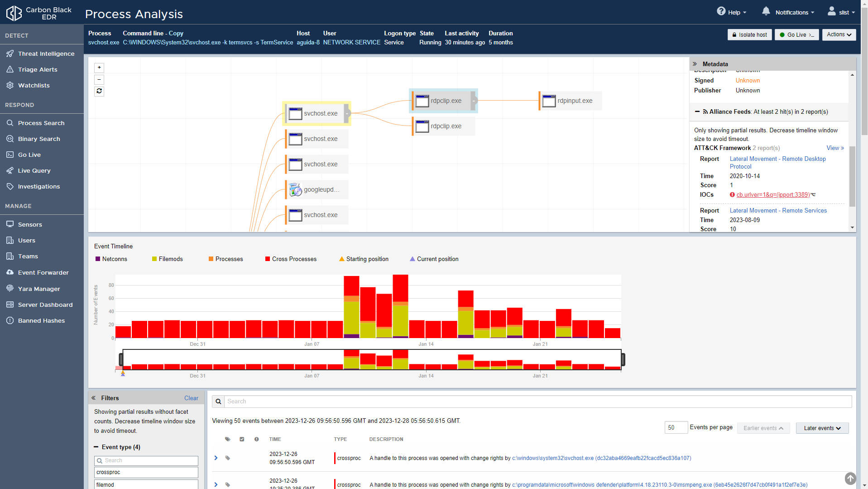Viewport: 868px width, 489px height.
Task: Click the Isolate host button
Action: pos(749,34)
